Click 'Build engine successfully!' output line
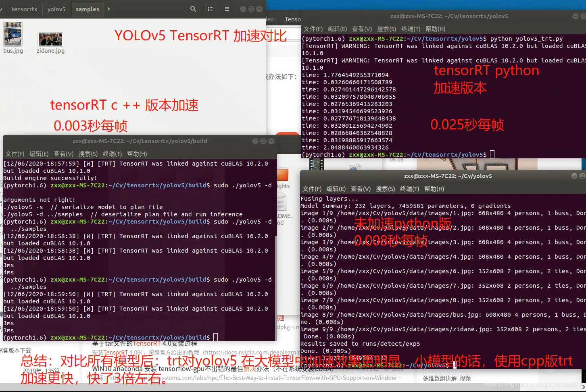The height and width of the screenshot is (392, 586). point(50,178)
